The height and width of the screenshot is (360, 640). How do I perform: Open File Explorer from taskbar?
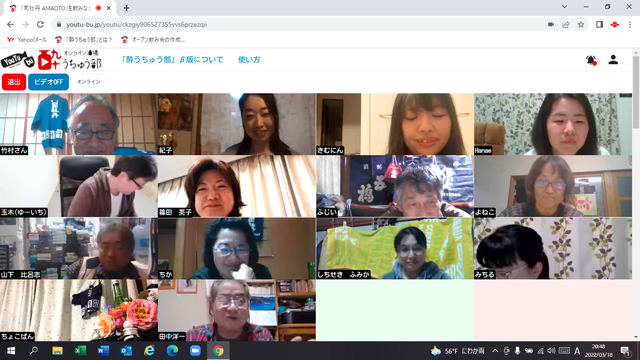click(x=57, y=351)
